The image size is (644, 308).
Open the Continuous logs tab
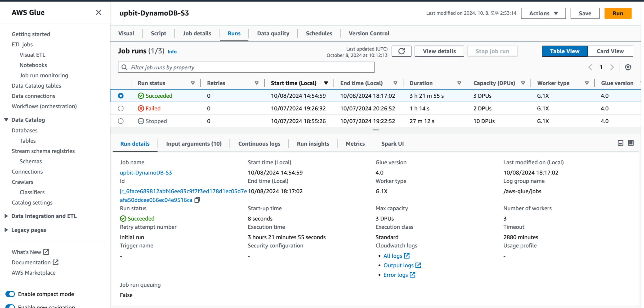259,144
